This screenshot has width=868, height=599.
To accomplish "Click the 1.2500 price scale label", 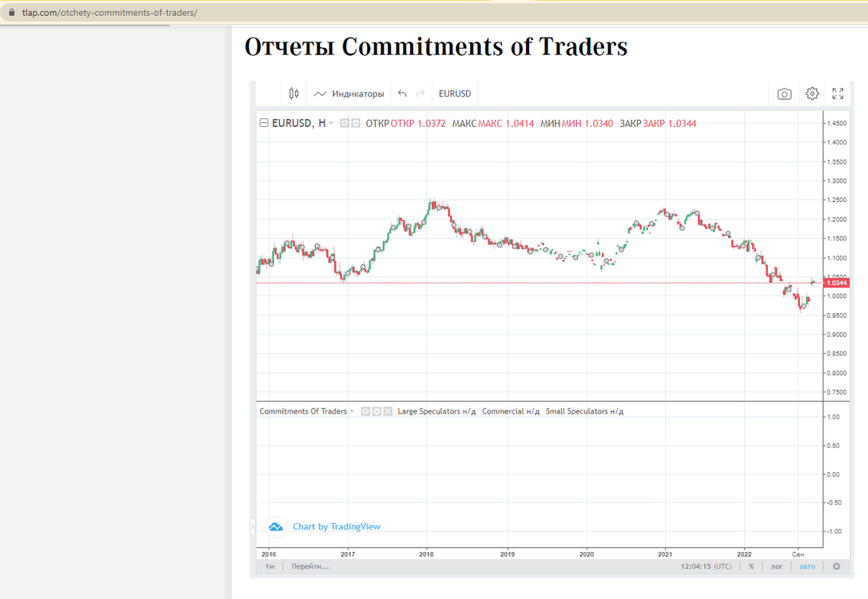I will [837, 200].
